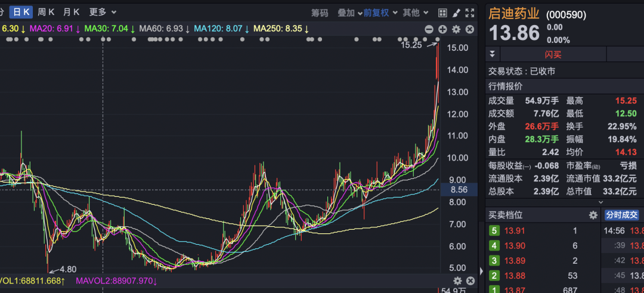Select the 日K daily chart tab
The width and height of the screenshot is (644, 293).
21,12
